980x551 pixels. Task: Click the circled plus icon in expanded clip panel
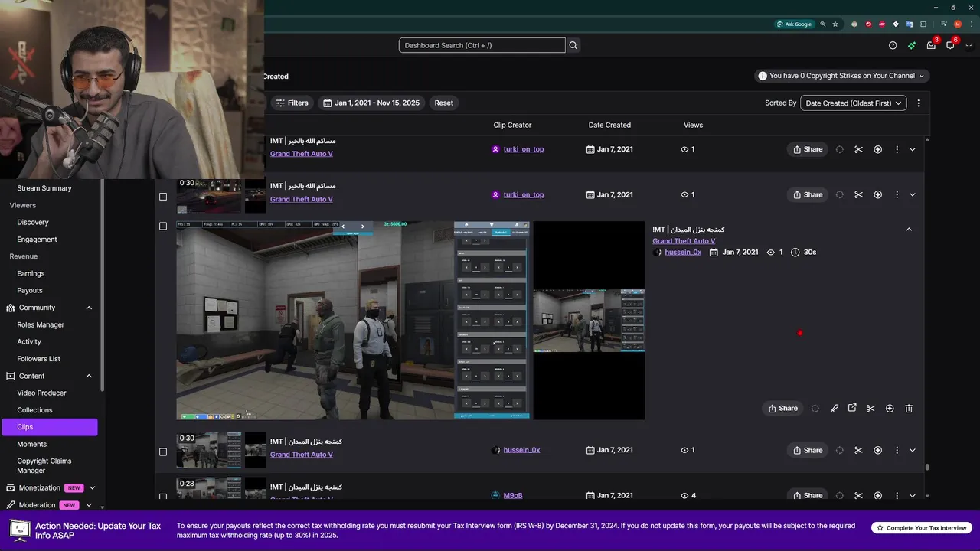[x=890, y=409]
